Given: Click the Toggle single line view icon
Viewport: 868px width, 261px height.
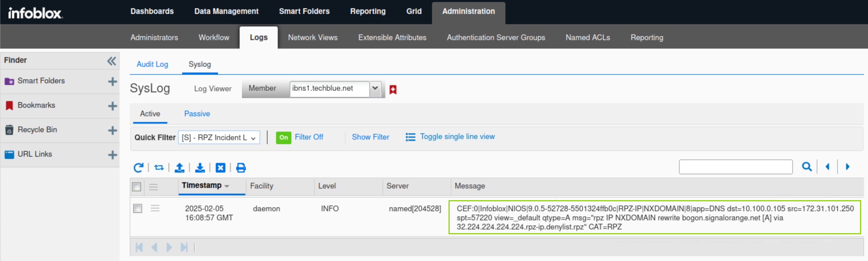Looking at the screenshot, I should coord(410,137).
